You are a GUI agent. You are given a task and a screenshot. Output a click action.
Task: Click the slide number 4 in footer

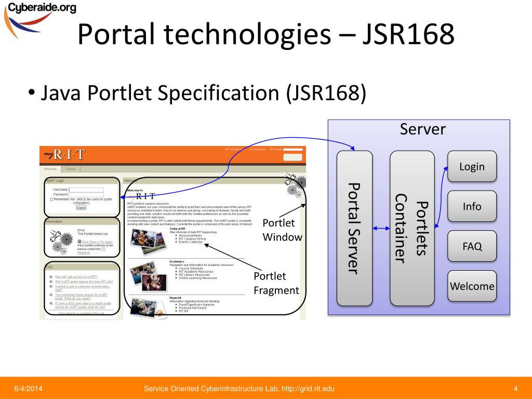516,389
